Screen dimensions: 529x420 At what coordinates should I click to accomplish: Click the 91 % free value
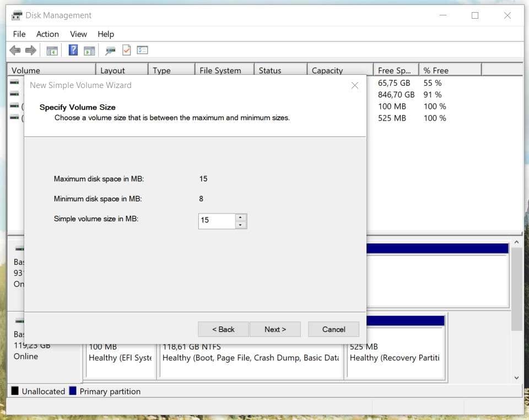tap(433, 95)
